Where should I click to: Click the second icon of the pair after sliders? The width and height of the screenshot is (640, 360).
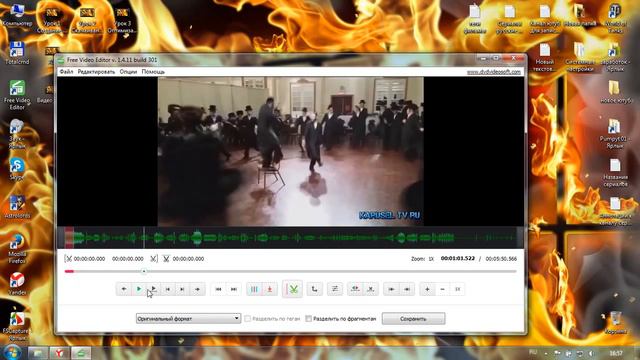[371, 289]
